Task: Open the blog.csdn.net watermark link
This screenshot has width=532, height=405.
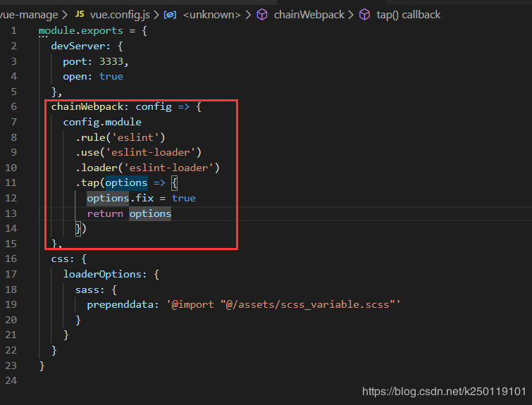Action: tap(444, 391)
